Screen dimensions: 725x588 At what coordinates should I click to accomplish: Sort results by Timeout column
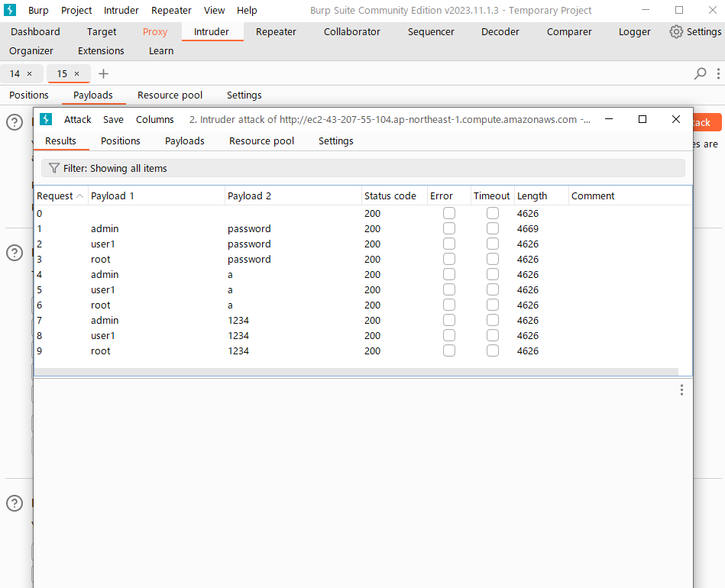point(493,196)
